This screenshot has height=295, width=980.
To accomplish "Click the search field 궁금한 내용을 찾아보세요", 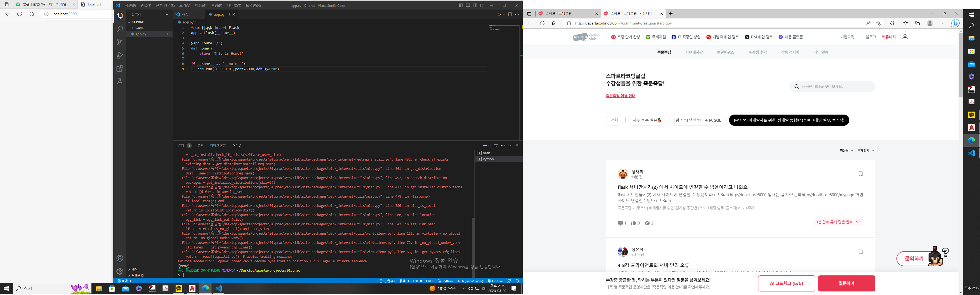I will [832, 87].
